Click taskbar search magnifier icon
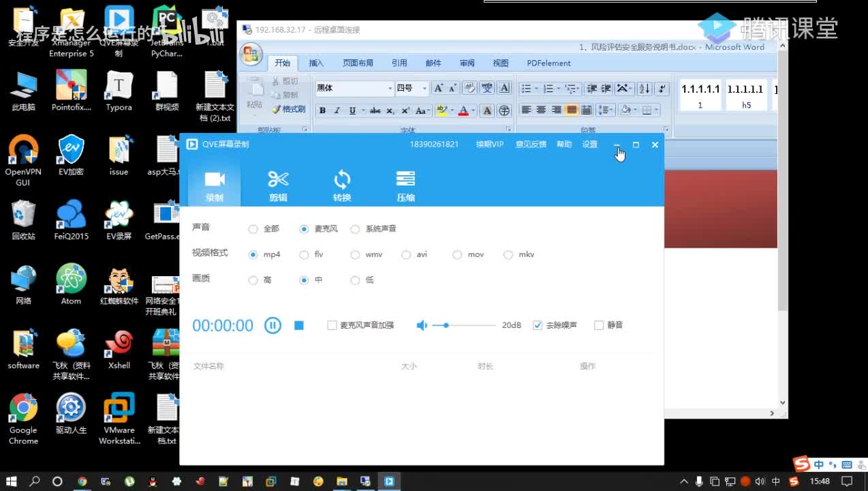868x491 pixels. point(35,481)
